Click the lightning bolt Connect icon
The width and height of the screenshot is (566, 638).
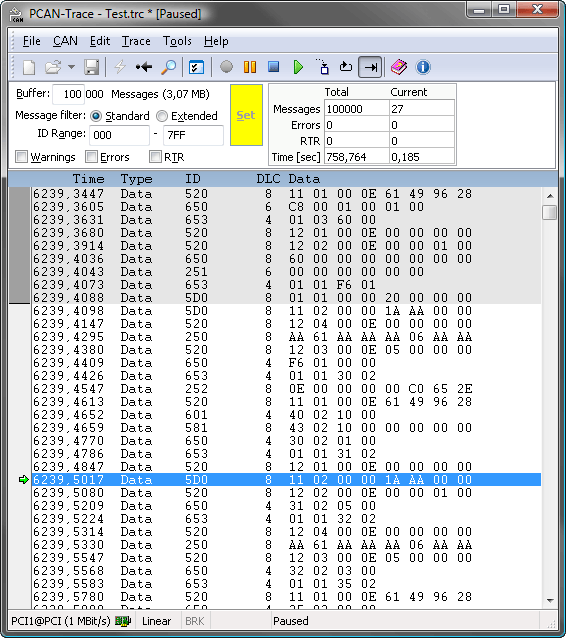(x=120, y=67)
